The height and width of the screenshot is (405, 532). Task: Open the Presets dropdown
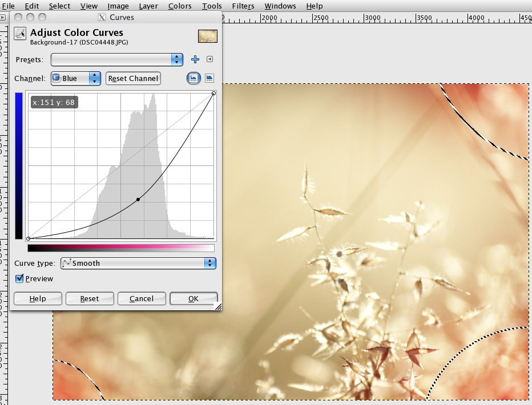[116, 60]
